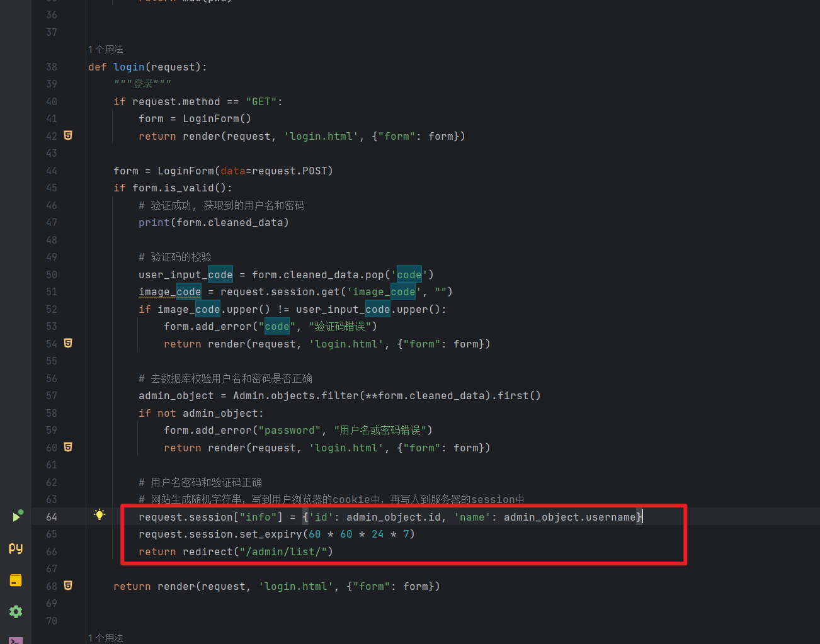Click the string "验证码错误" on line 53

(x=339, y=326)
